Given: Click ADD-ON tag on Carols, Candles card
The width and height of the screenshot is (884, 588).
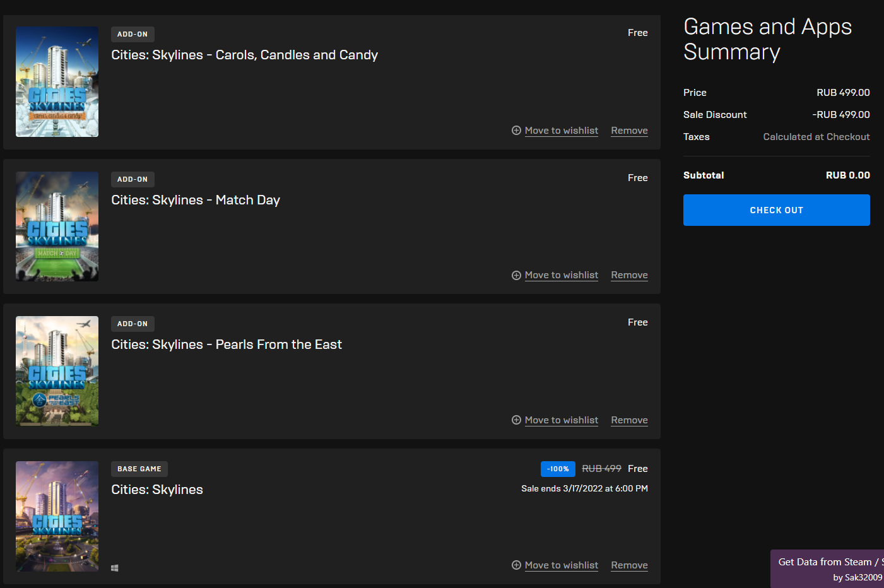Looking at the screenshot, I should [x=133, y=34].
